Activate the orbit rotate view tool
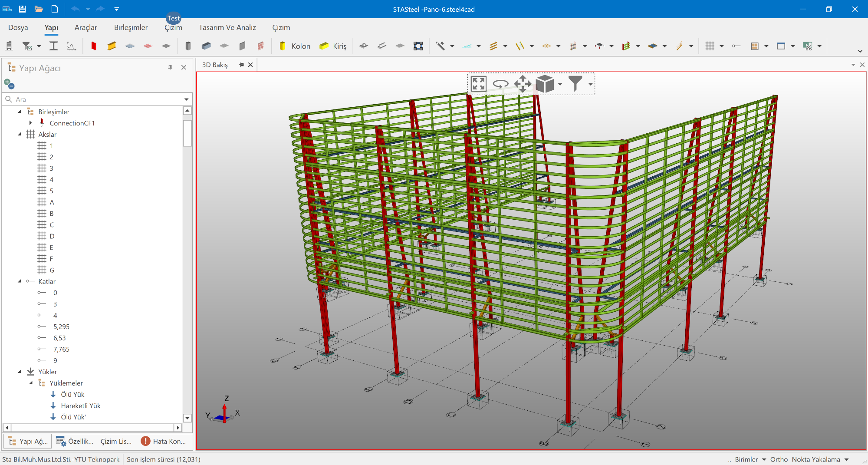 click(500, 84)
